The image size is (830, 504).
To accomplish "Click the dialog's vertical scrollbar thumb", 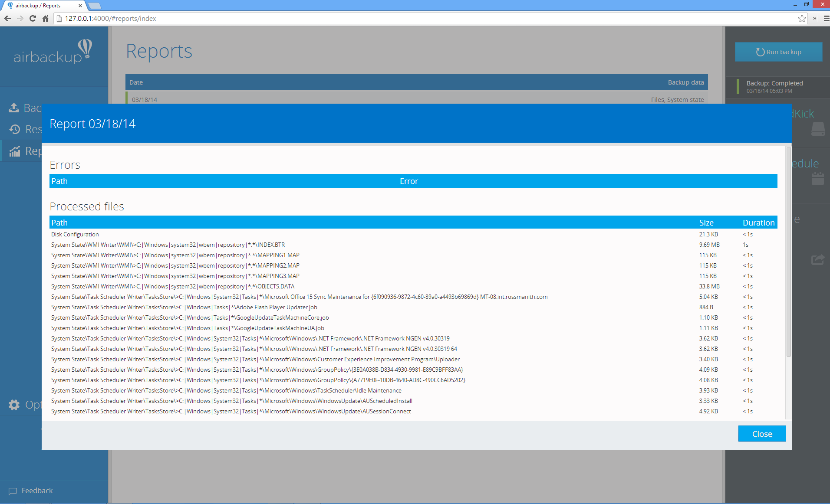I will tap(789, 252).
